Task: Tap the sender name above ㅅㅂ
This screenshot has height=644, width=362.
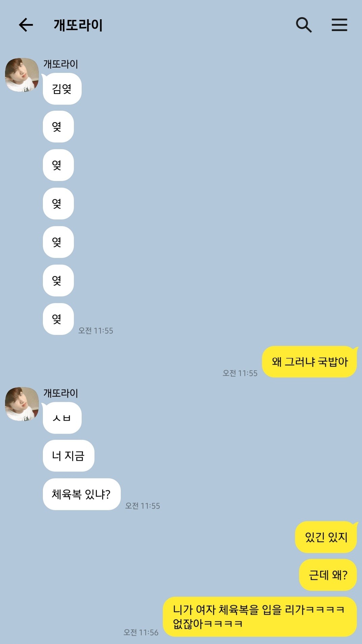Action: tap(61, 393)
